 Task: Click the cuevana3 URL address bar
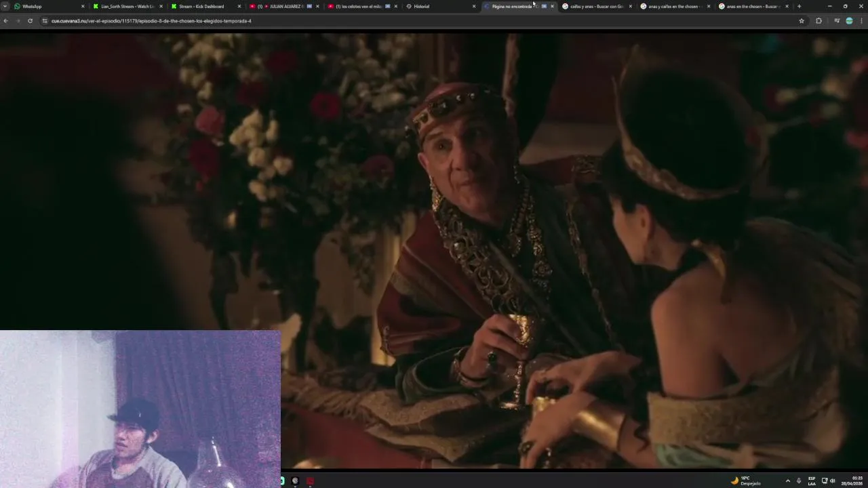coord(420,21)
